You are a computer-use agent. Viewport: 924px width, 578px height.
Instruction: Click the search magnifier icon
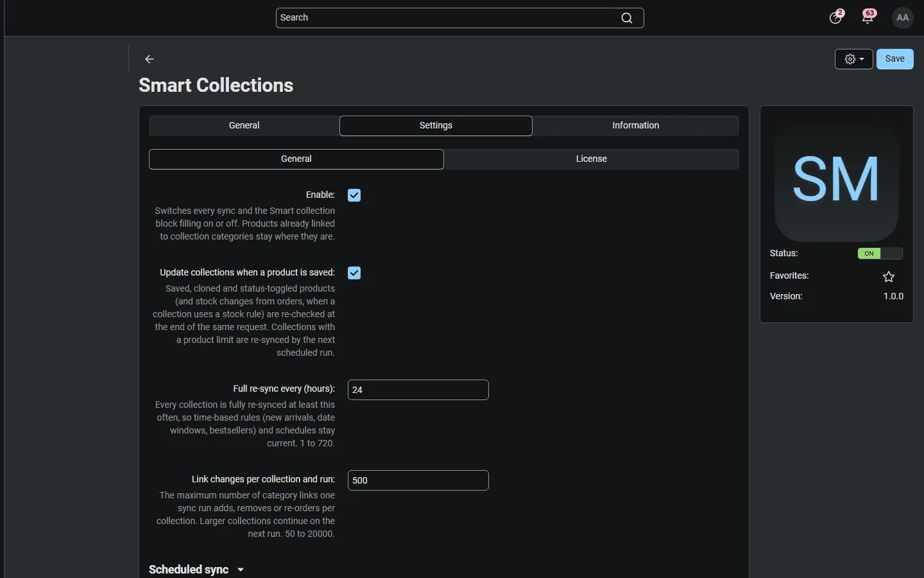pyautogui.click(x=627, y=18)
